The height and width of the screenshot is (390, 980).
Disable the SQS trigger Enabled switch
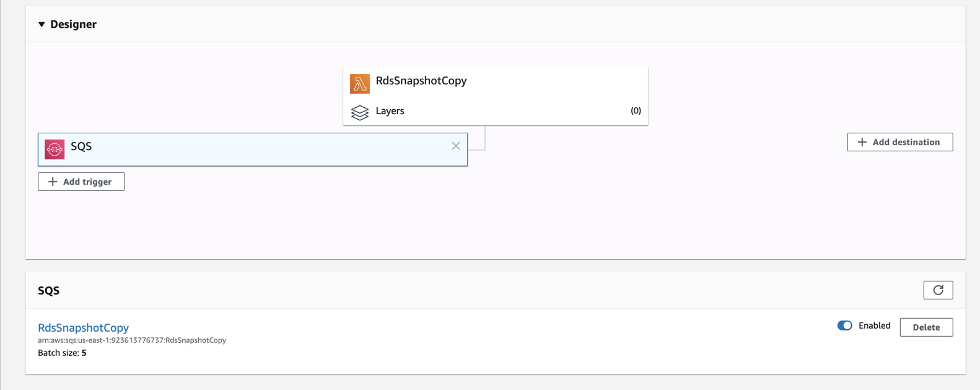[844, 326]
